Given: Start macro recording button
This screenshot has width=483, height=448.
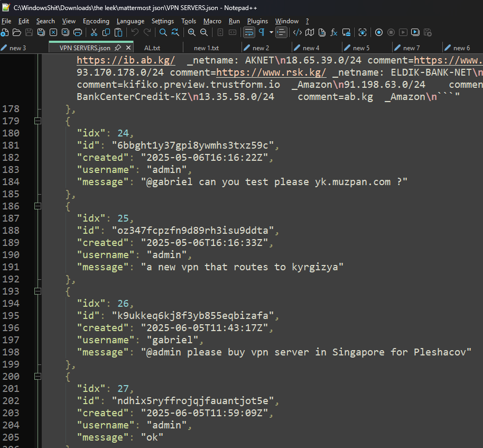Looking at the screenshot, I should pos(379,32).
